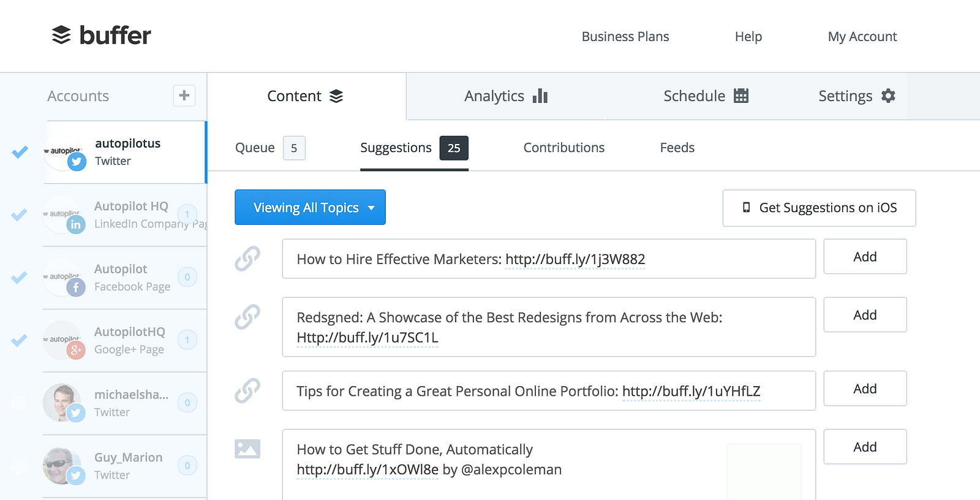Add a new account with plus icon
This screenshot has height=500, width=980.
[184, 96]
